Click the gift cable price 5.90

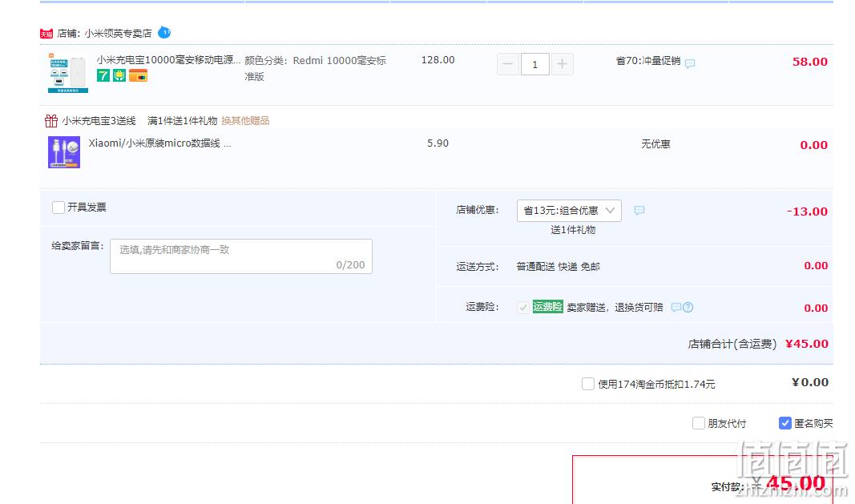(438, 143)
